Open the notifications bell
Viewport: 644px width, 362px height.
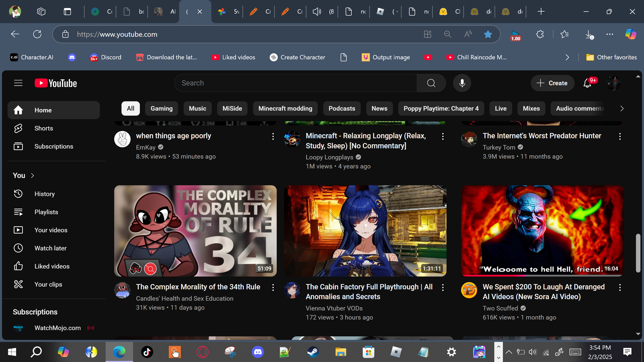click(587, 83)
